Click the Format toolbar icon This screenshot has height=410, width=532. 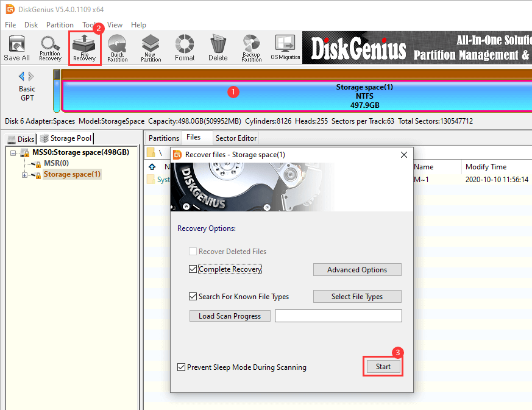point(185,48)
